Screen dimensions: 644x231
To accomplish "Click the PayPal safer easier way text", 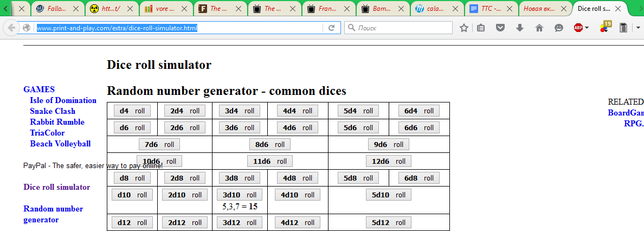I will [x=93, y=165].
